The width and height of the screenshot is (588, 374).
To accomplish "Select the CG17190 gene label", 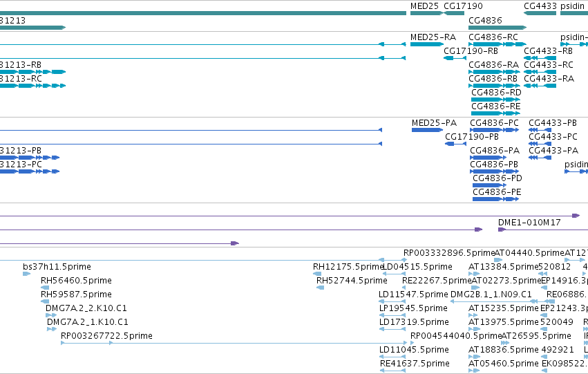I will pyautogui.click(x=463, y=6).
